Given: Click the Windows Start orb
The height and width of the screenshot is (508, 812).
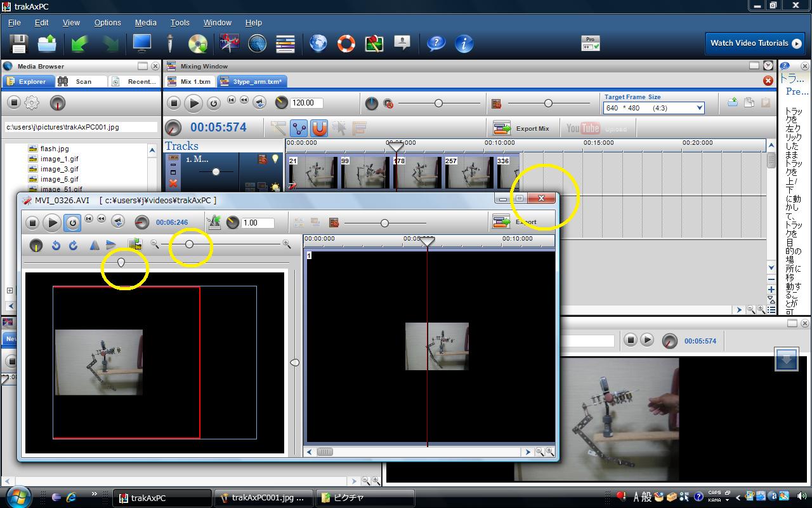Looking at the screenshot, I should pos(19,497).
